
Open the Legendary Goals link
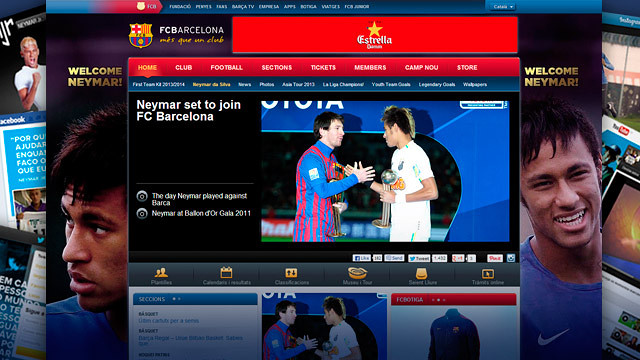click(437, 84)
